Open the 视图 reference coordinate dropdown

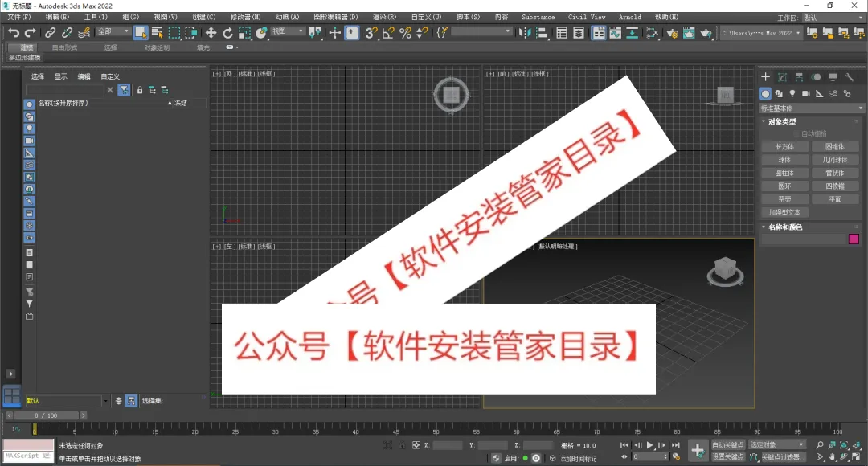click(x=288, y=31)
